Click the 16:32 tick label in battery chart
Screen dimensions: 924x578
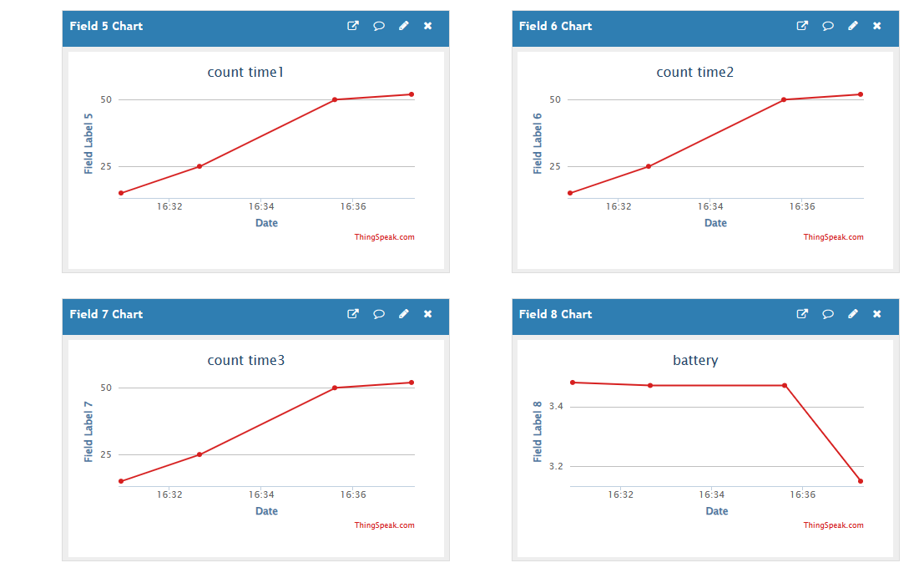tap(620, 494)
